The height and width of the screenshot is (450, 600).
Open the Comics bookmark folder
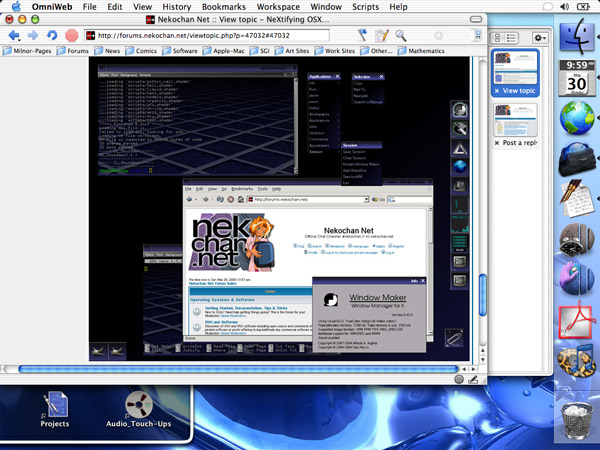tap(141, 51)
